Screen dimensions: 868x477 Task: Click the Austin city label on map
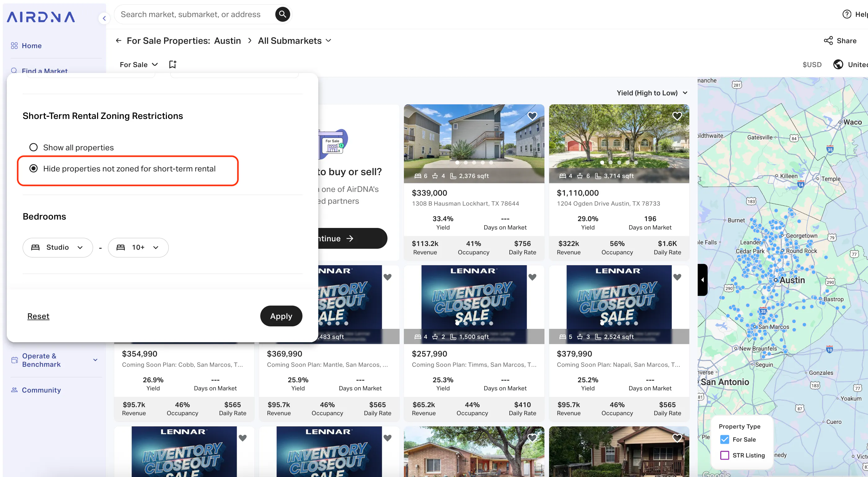click(x=792, y=280)
